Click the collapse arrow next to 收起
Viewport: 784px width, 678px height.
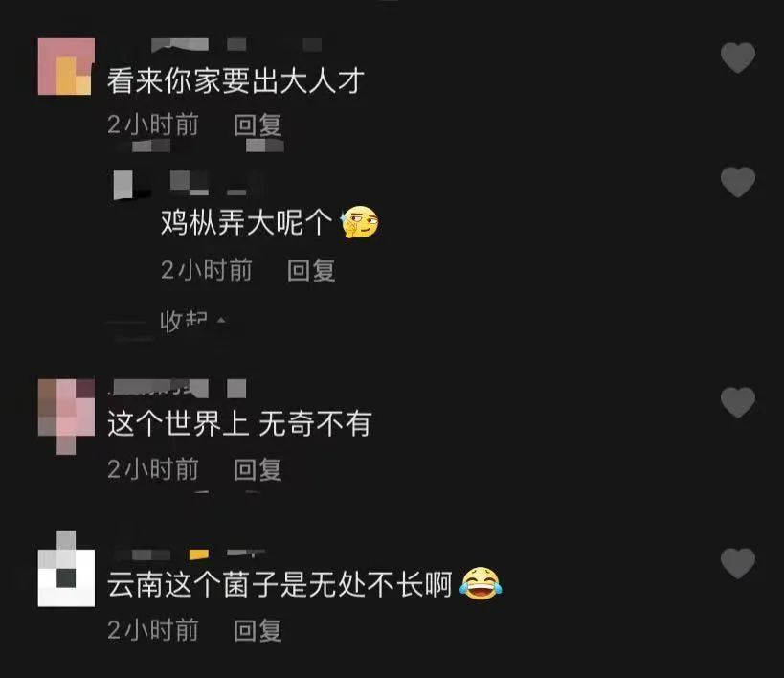coord(221,320)
